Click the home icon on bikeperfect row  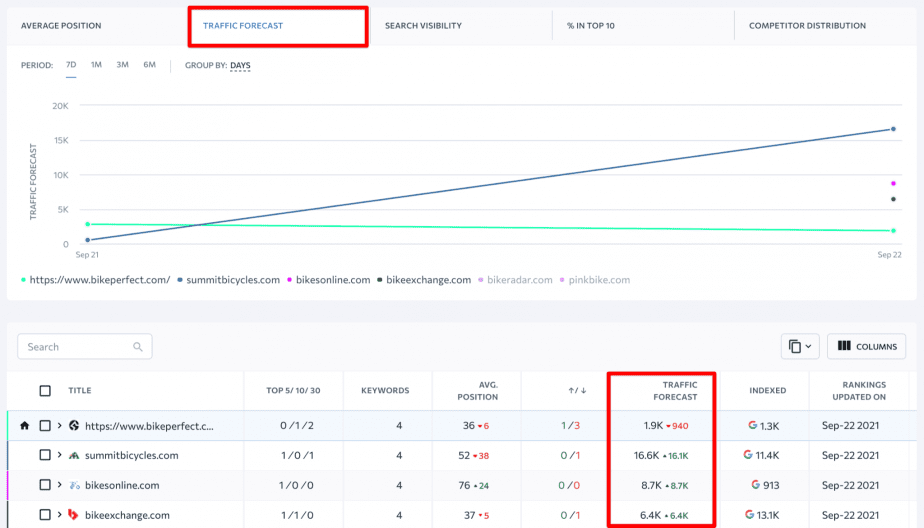(x=24, y=425)
